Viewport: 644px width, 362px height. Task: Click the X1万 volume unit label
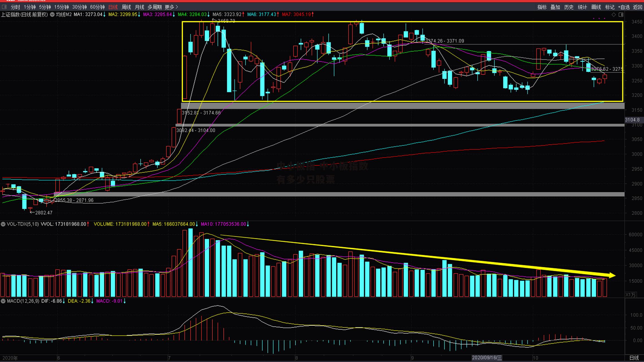(630, 295)
